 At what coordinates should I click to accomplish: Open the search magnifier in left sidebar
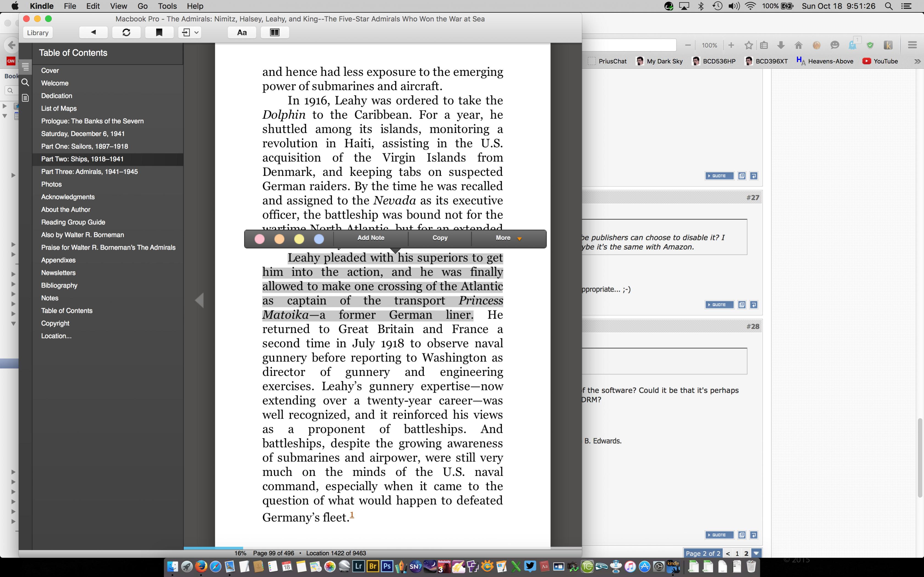click(25, 82)
